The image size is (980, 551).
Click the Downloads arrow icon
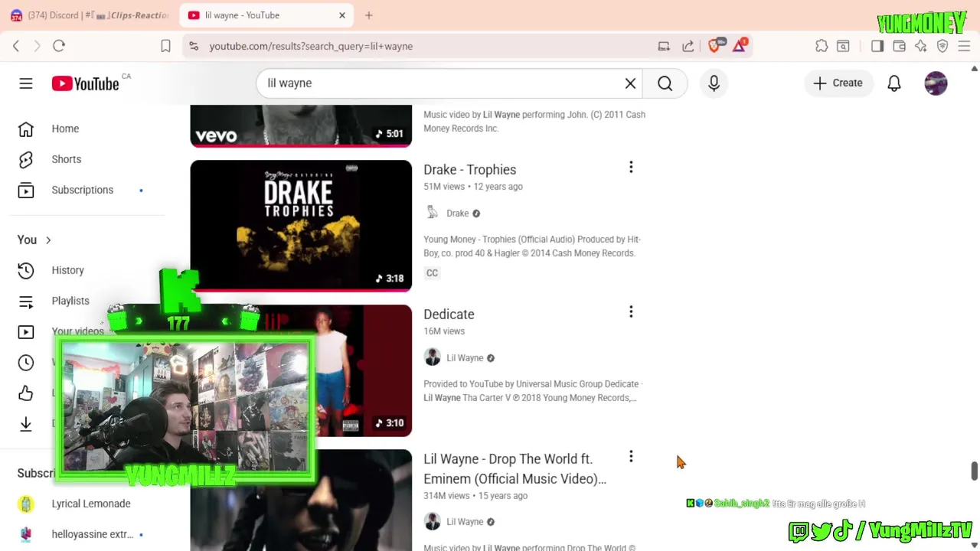coord(26,423)
